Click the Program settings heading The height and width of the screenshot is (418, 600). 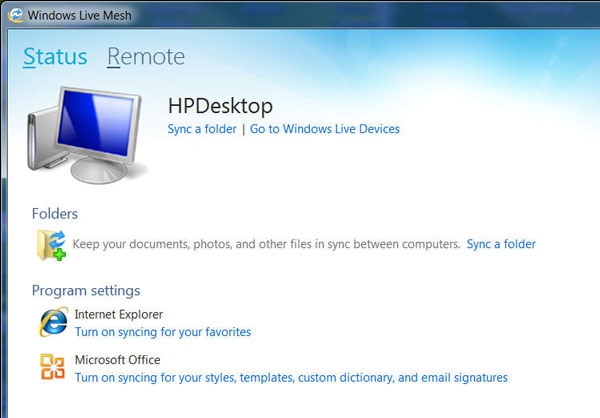coord(86,291)
